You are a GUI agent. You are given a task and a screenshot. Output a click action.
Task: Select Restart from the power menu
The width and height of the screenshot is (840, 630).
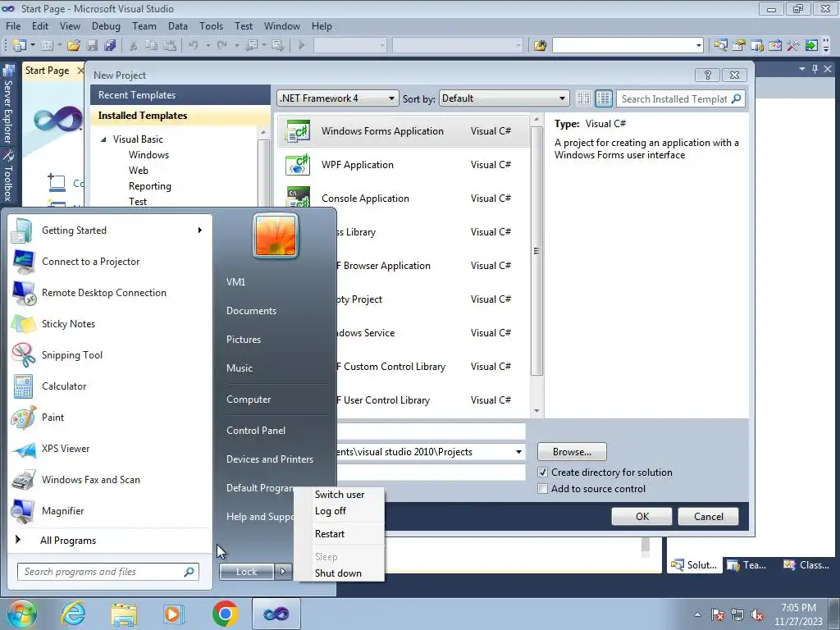(x=330, y=533)
